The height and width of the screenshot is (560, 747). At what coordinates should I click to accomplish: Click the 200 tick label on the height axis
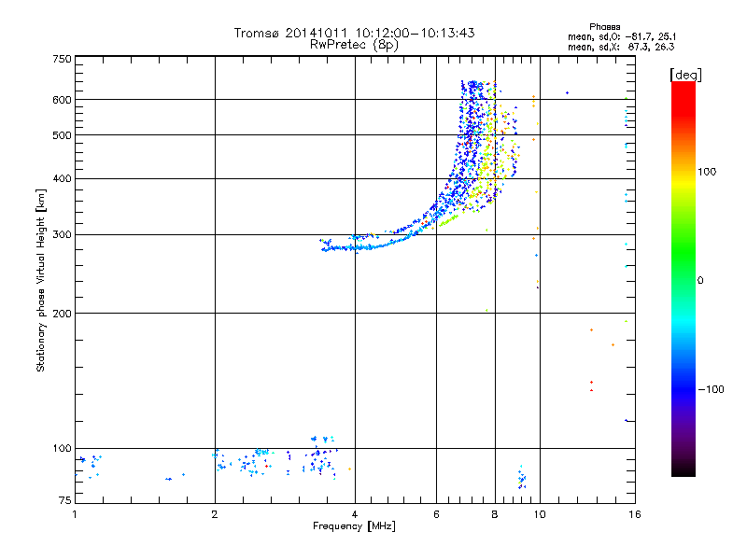(x=62, y=313)
